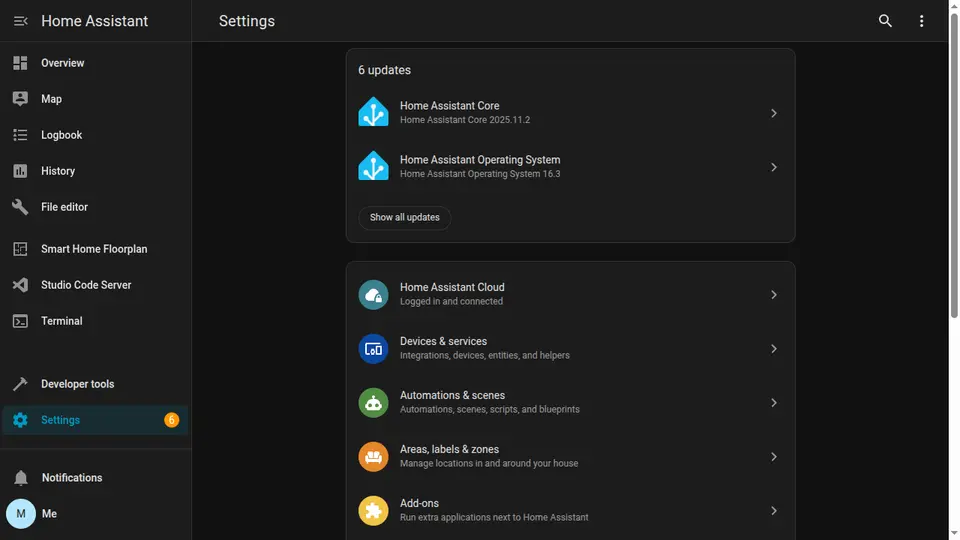Click the Map sidebar icon
The width and height of the screenshot is (960, 540).
click(20, 99)
